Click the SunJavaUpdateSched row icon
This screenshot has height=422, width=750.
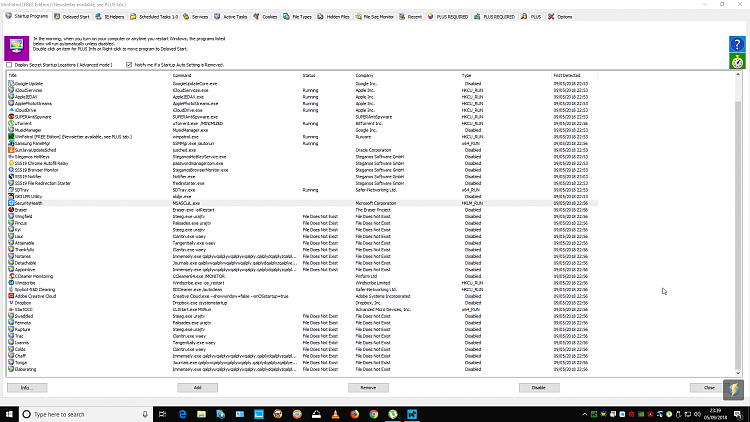[11, 150]
